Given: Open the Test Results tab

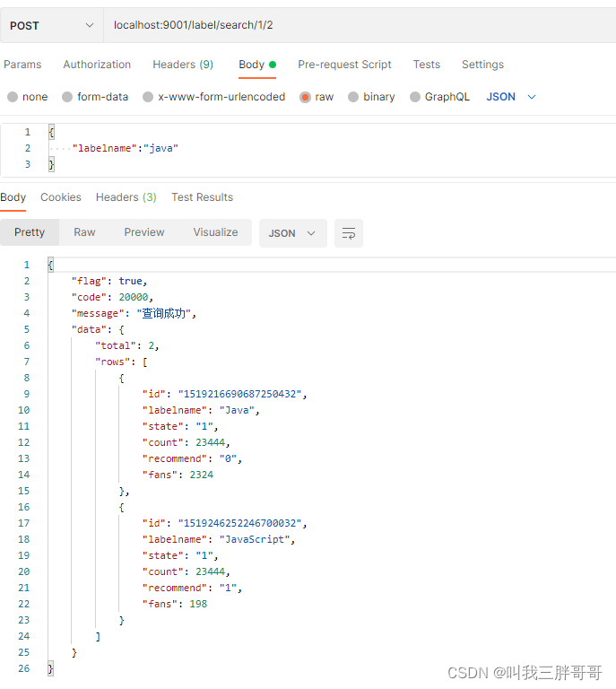Looking at the screenshot, I should click(x=202, y=197).
